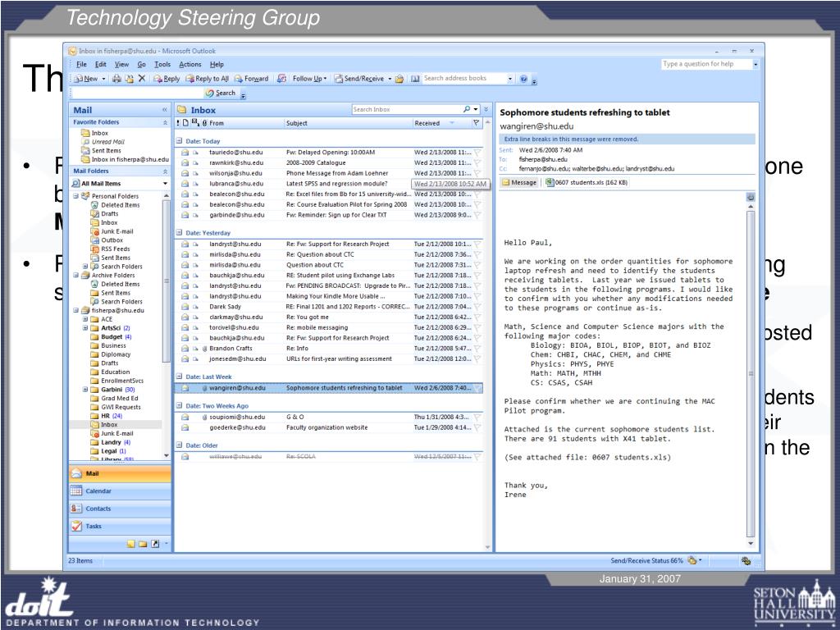Click Reply to All

click(208, 79)
